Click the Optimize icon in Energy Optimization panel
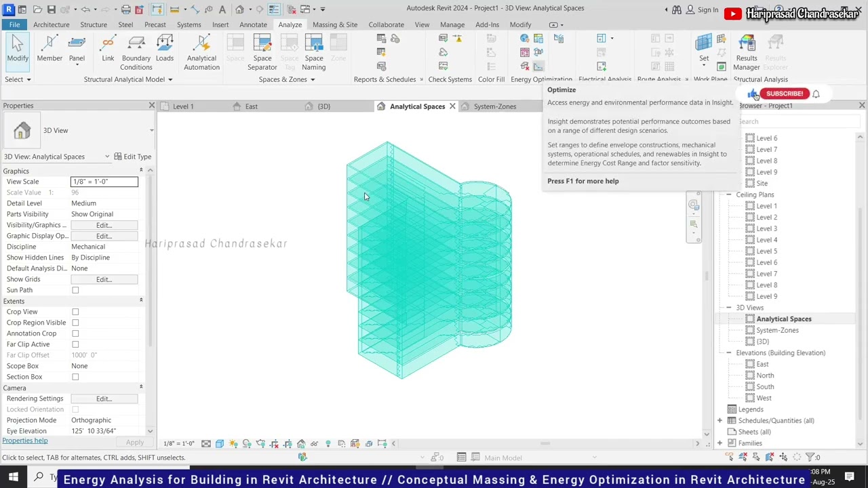The height and width of the screenshot is (488, 868). point(538,66)
